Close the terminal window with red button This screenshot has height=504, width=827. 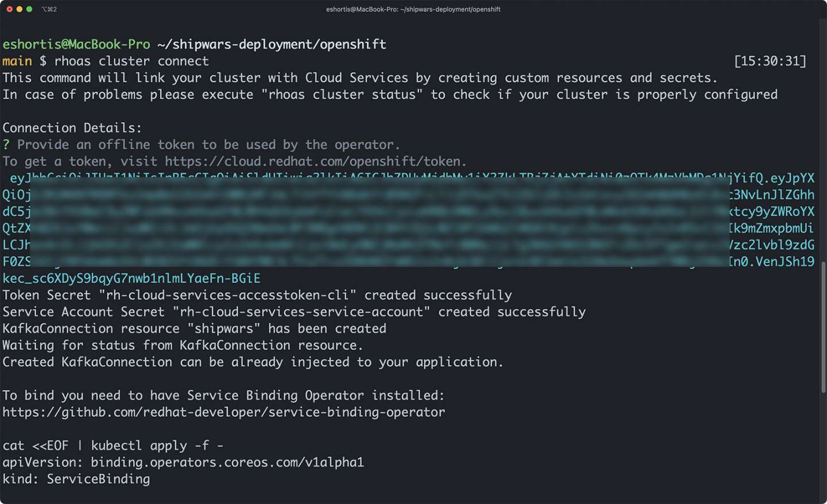click(9, 9)
